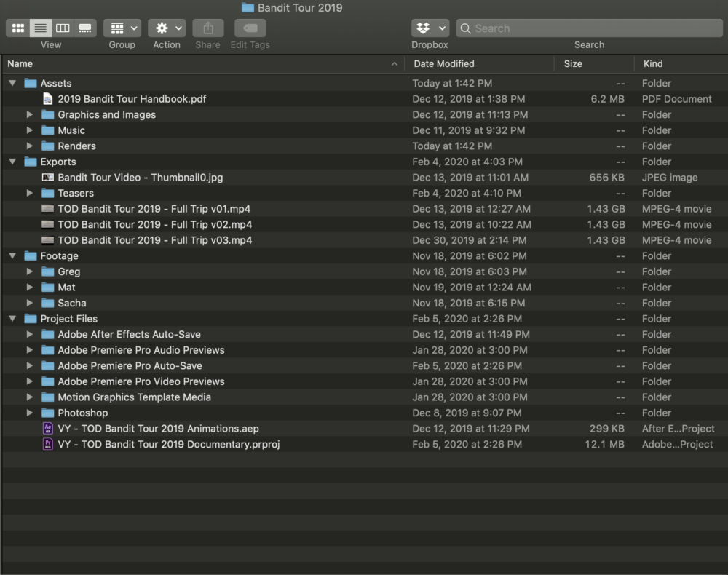Expand the Mat folder triangle
Screen dimensions: 728x575
30,287
